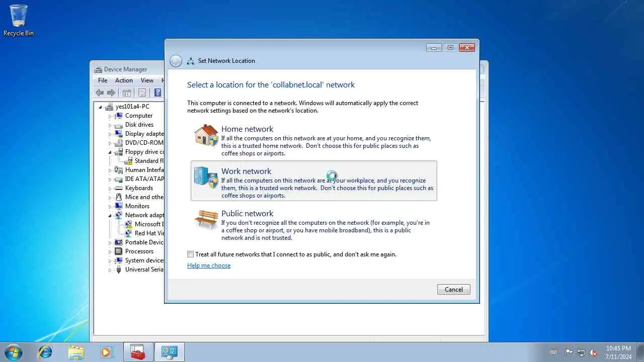The image size is (644, 362).
Task: Click the Processors device icon
Action: (119, 251)
